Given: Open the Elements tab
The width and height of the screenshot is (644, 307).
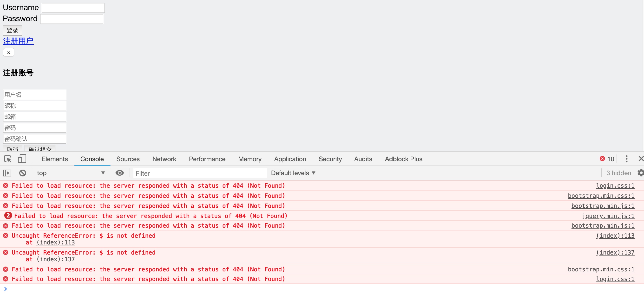Looking at the screenshot, I should click(x=55, y=159).
